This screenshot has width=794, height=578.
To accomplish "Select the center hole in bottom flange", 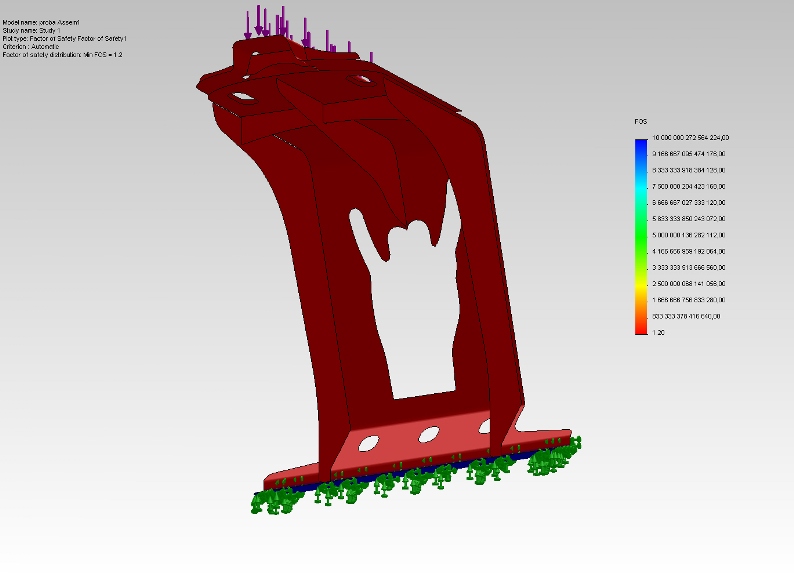I will pos(430,434).
